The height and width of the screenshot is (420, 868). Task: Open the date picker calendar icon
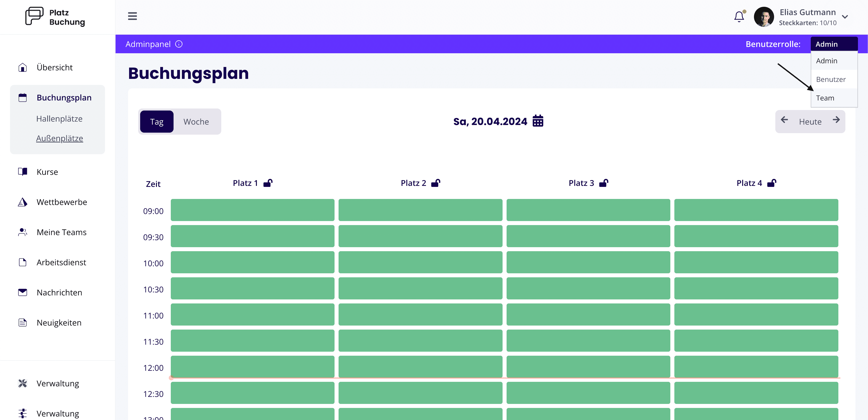point(538,121)
